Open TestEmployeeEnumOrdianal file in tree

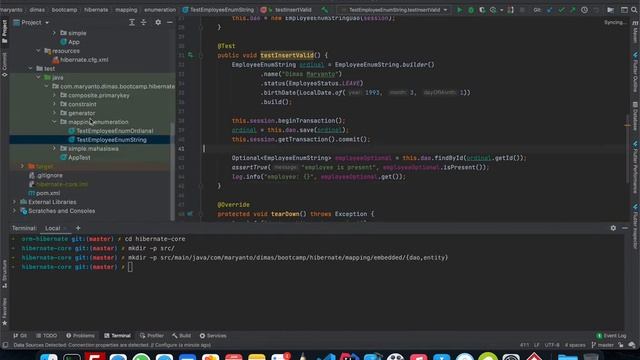point(111,131)
